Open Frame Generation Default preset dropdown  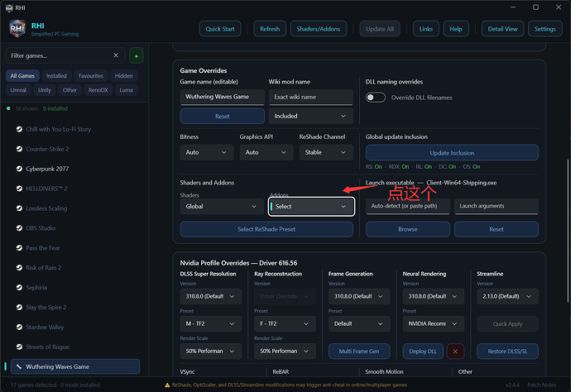tap(359, 323)
